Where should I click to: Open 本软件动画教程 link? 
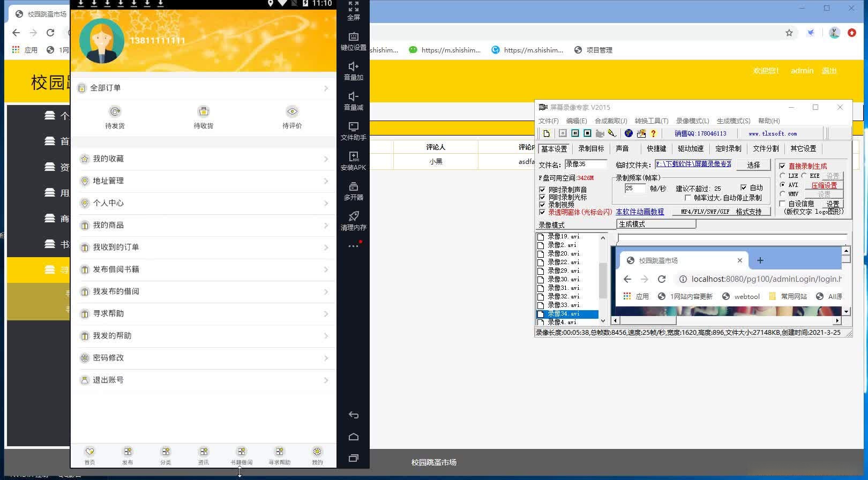[640, 212]
